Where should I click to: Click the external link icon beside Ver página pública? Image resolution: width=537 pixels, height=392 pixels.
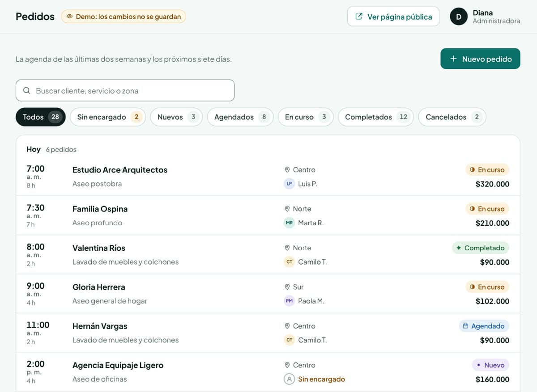359,17
